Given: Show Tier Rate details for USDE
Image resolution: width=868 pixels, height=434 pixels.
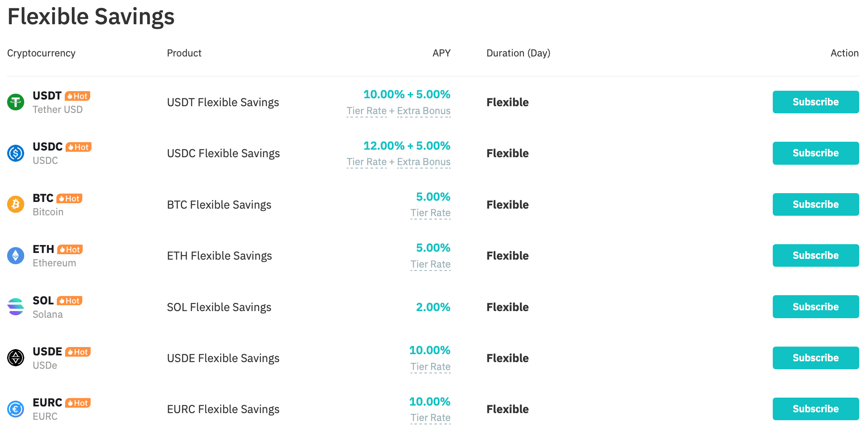Looking at the screenshot, I should coord(430,367).
